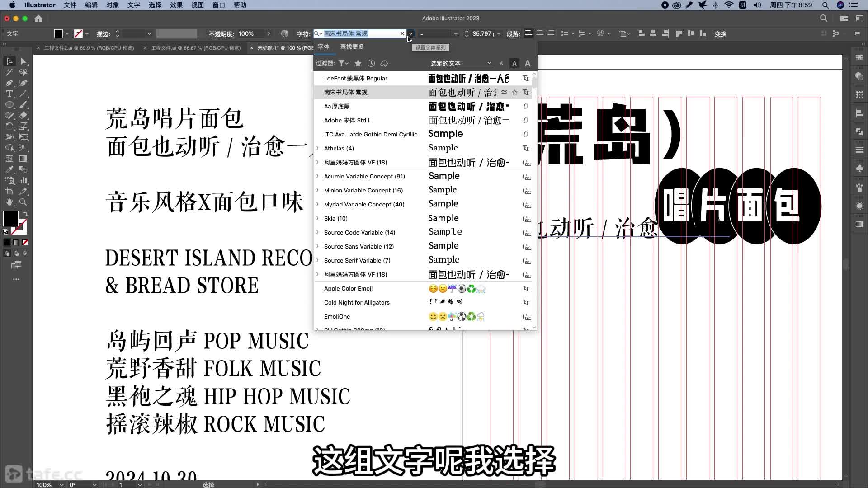
Task: Select the Rotate tool
Action: [x=9, y=126]
